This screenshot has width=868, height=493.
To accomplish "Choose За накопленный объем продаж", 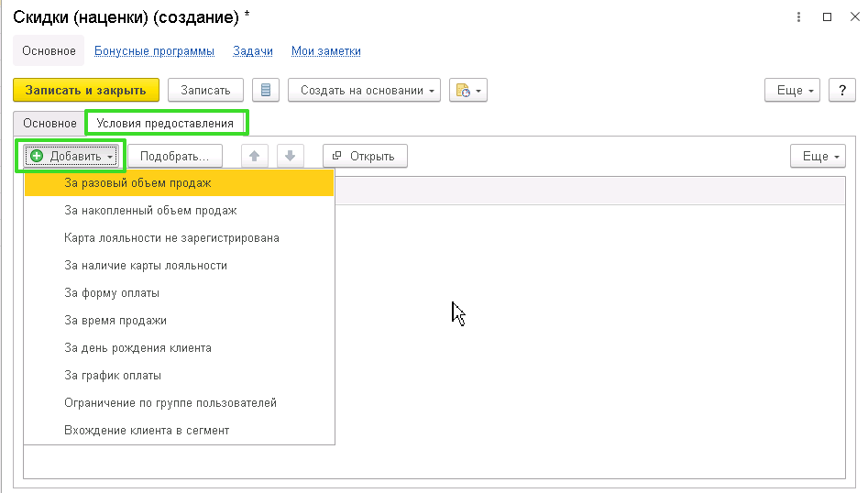I will pos(180,210).
